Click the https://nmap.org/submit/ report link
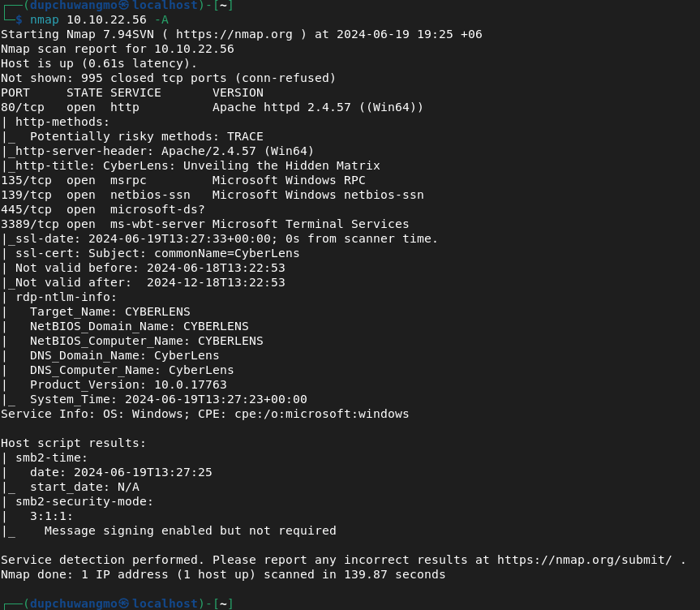 (584, 560)
